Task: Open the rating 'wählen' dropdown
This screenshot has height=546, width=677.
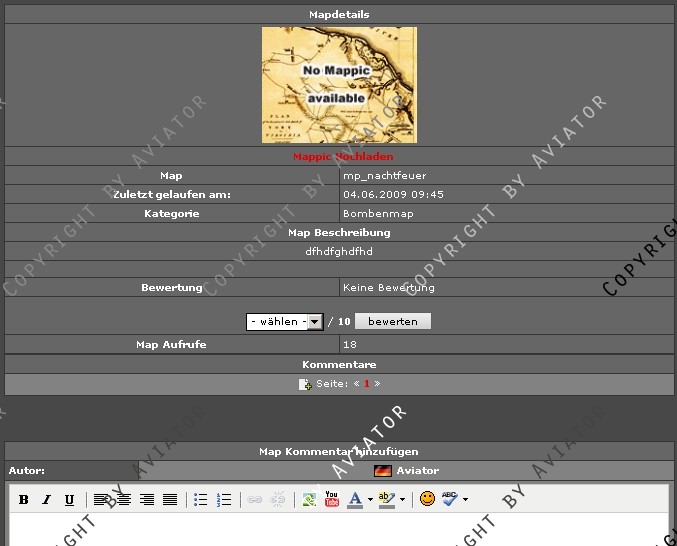Action: pyautogui.click(x=284, y=322)
